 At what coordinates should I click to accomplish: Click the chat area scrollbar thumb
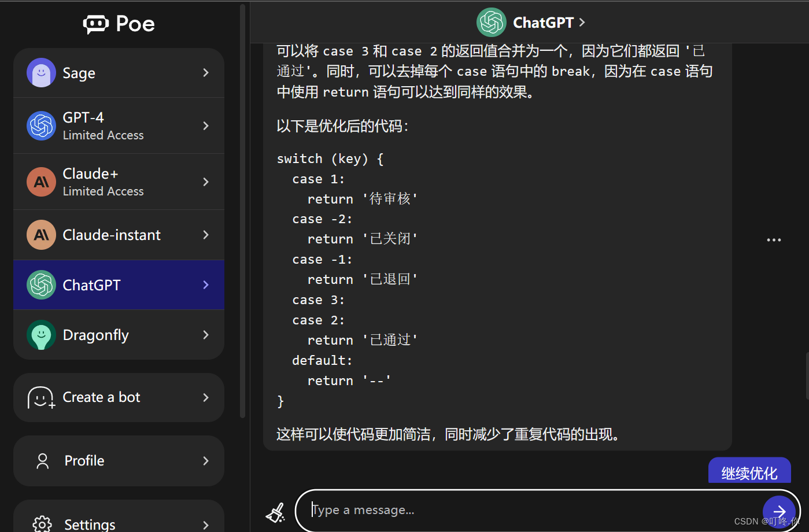tap(807, 376)
